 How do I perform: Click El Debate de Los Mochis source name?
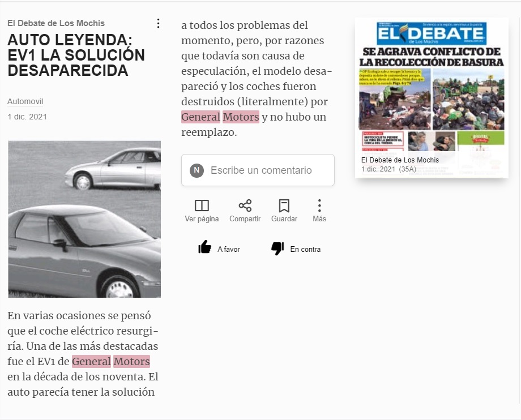56,23
